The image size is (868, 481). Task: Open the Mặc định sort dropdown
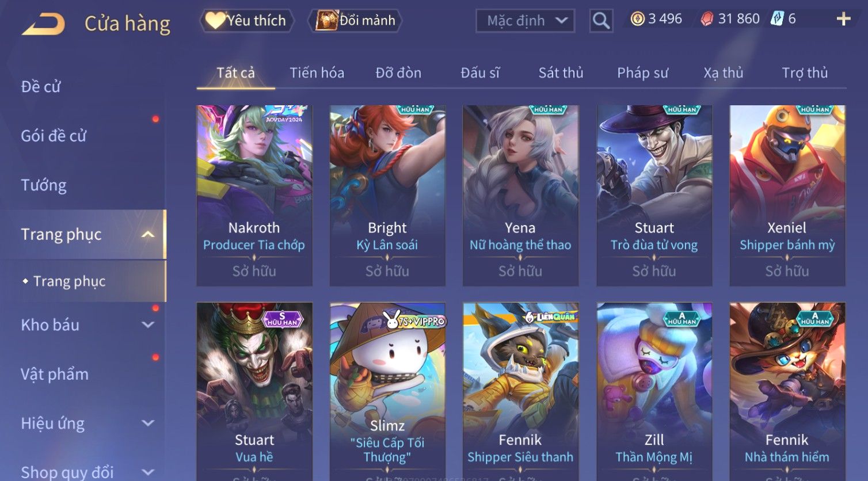(525, 21)
